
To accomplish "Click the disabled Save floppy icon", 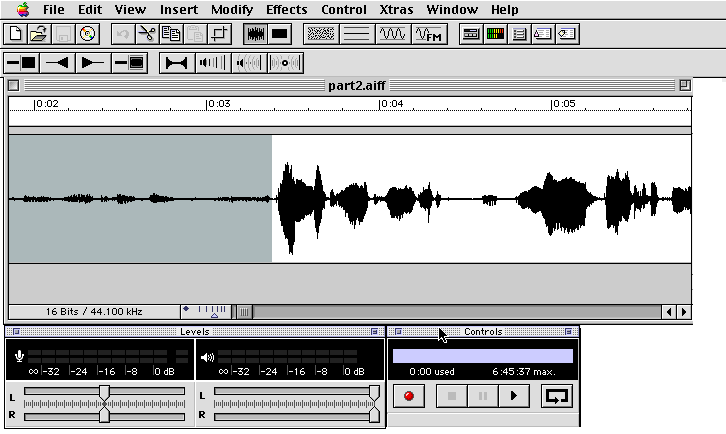I will [x=63, y=34].
